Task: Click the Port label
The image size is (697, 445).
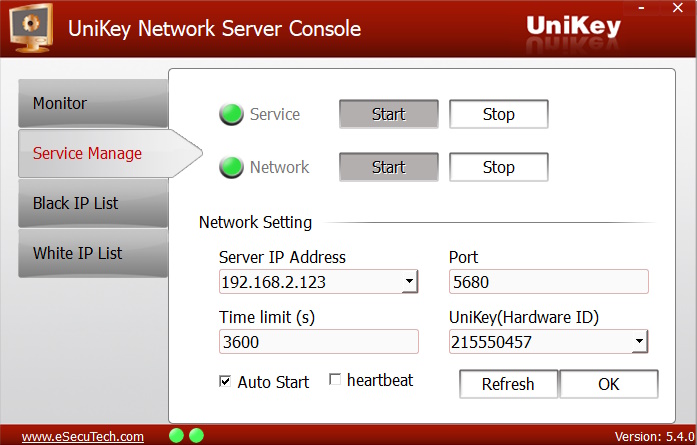Action: (x=463, y=257)
